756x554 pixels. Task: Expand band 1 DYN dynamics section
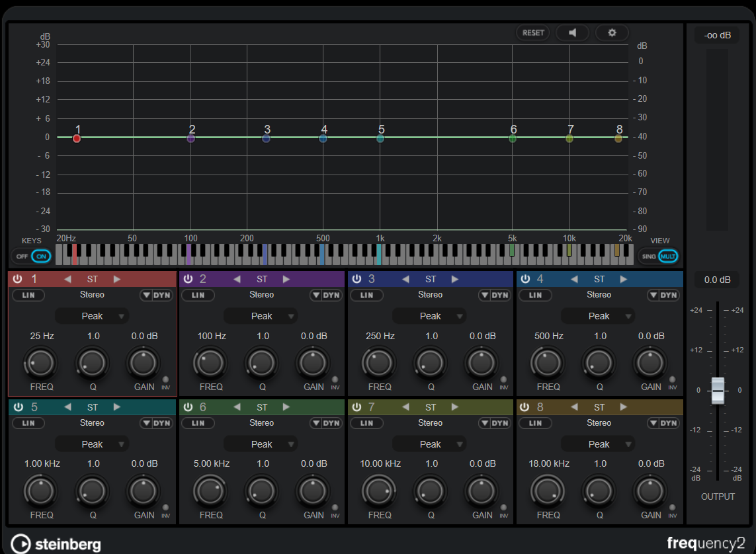[156, 296]
